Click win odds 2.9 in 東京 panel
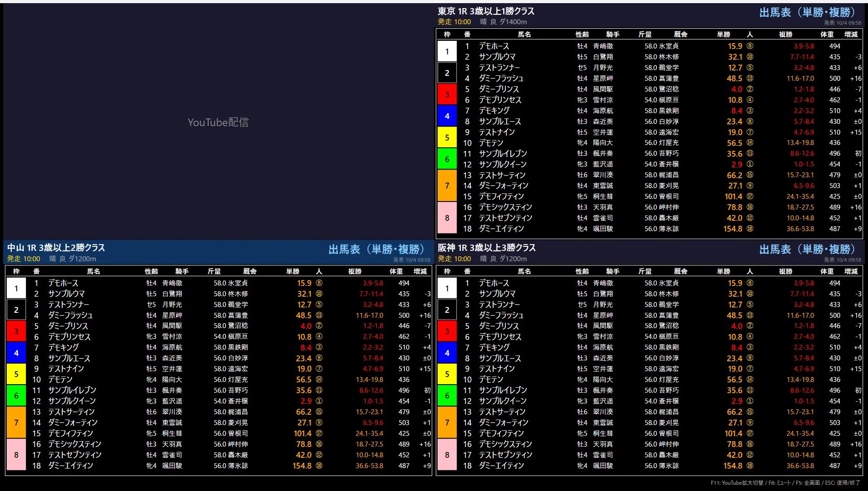868x491 pixels. [x=736, y=165]
